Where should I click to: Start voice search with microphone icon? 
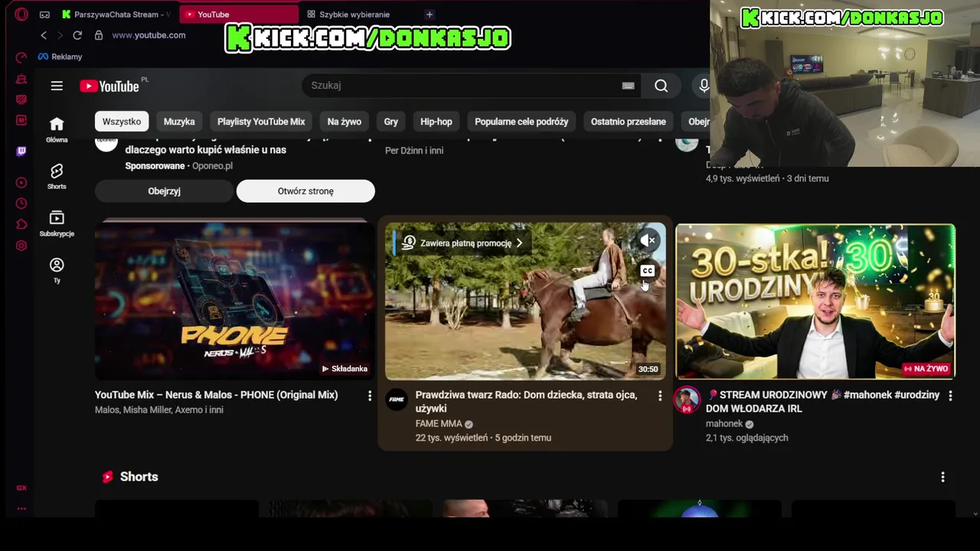tap(704, 86)
